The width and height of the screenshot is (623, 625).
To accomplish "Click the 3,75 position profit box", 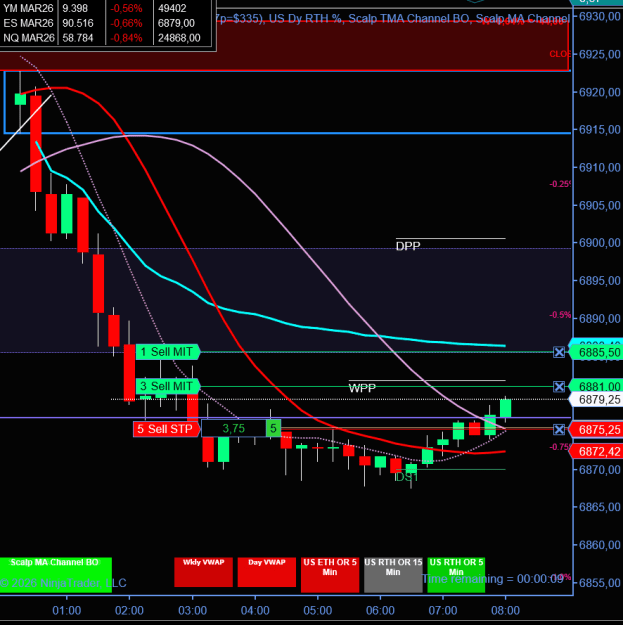I will pos(234,428).
